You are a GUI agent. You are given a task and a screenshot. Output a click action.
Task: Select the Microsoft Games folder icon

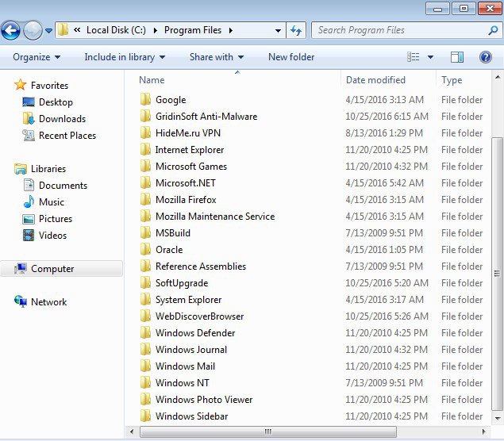145,167
